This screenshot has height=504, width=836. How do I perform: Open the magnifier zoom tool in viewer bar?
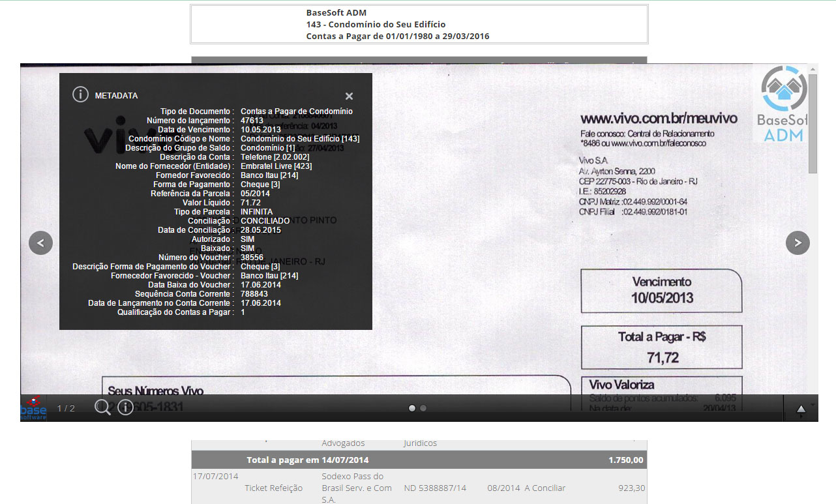click(102, 408)
